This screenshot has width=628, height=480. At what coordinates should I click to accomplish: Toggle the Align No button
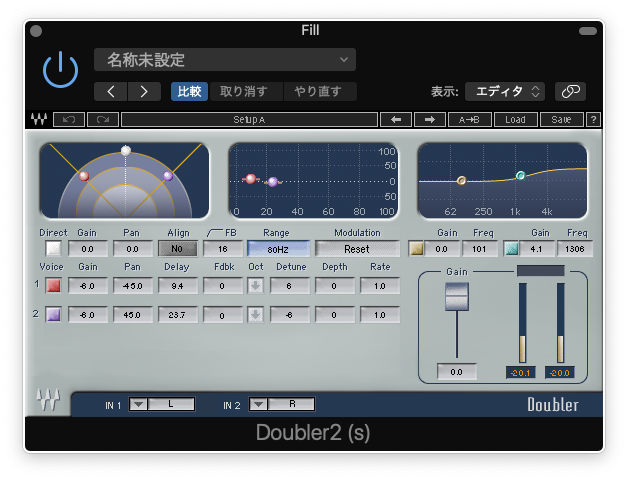point(177,249)
